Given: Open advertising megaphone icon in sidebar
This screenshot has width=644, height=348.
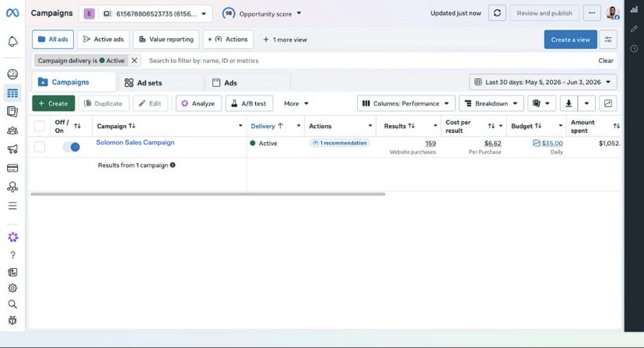Looking at the screenshot, I should [12, 149].
